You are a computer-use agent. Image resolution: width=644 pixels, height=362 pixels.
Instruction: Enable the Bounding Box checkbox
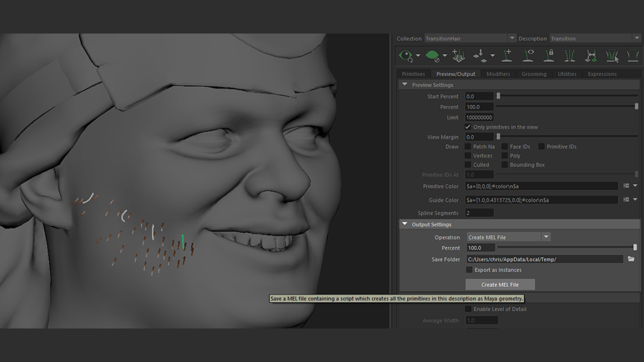tap(504, 165)
